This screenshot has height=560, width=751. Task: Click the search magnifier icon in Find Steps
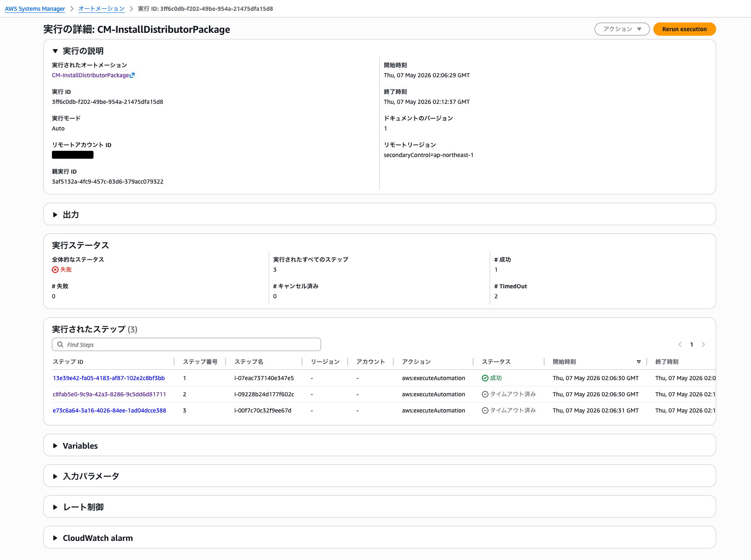(61, 344)
